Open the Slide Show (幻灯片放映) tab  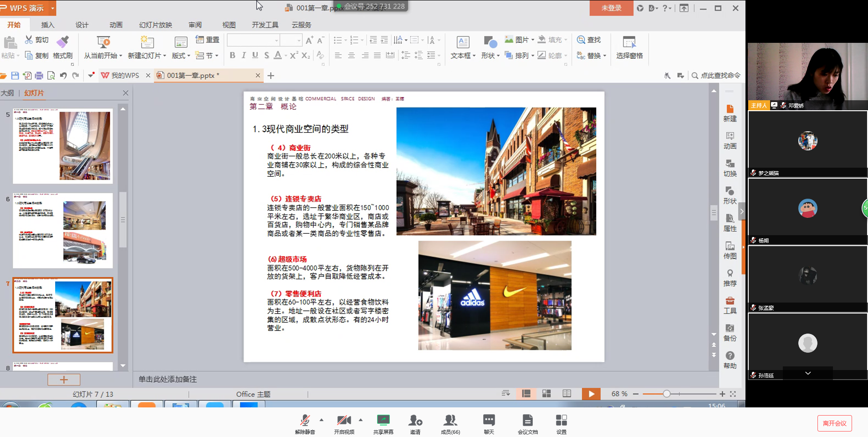[155, 25]
